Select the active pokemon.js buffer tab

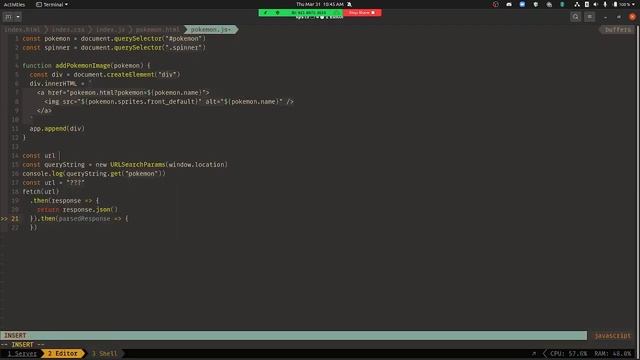[210, 30]
